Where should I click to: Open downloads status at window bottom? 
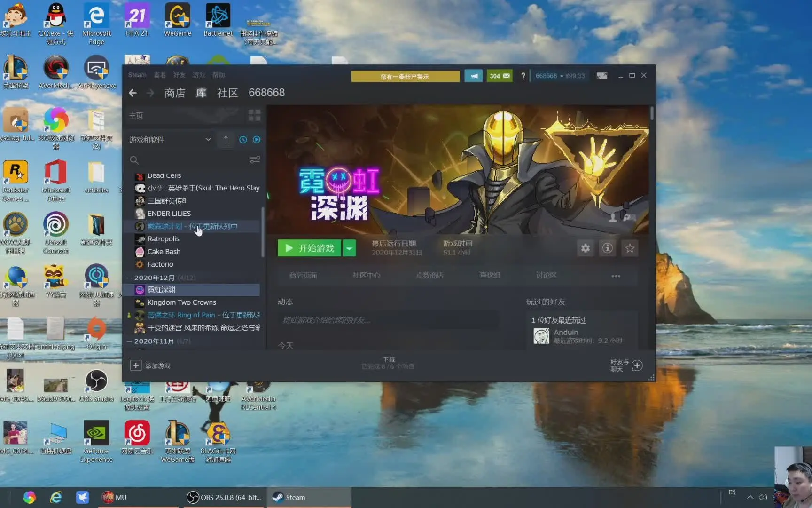click(x=388, y=363)
